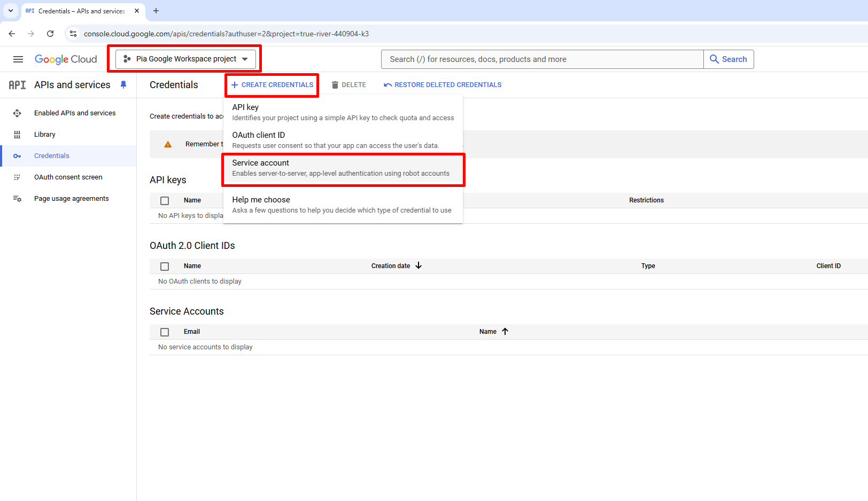Open Pia Google Workspace project selector
868x501 pixels.
point(185,59)
